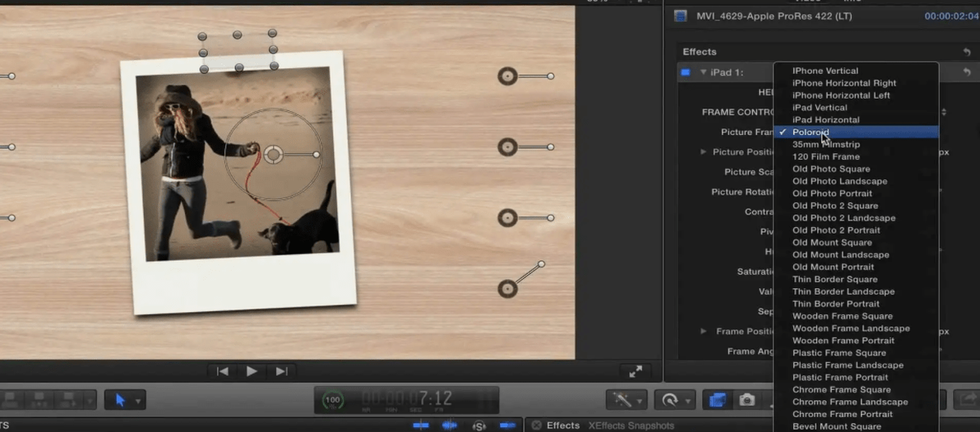Viewport: 980px width, 432px height.
Task: Toggle solo with the S icon
Action: (x=479, y=425)
